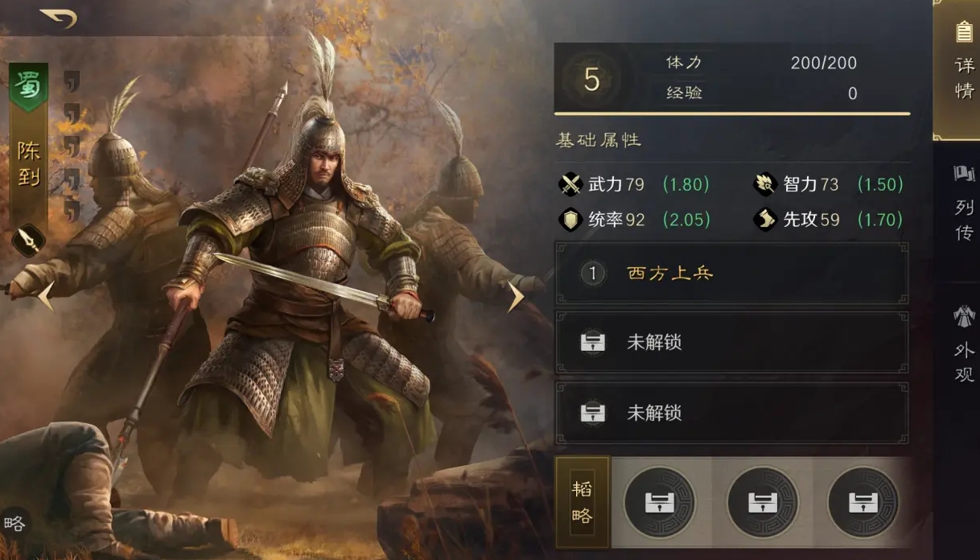Tap the 智力 intelligence icon

(764, 184)
